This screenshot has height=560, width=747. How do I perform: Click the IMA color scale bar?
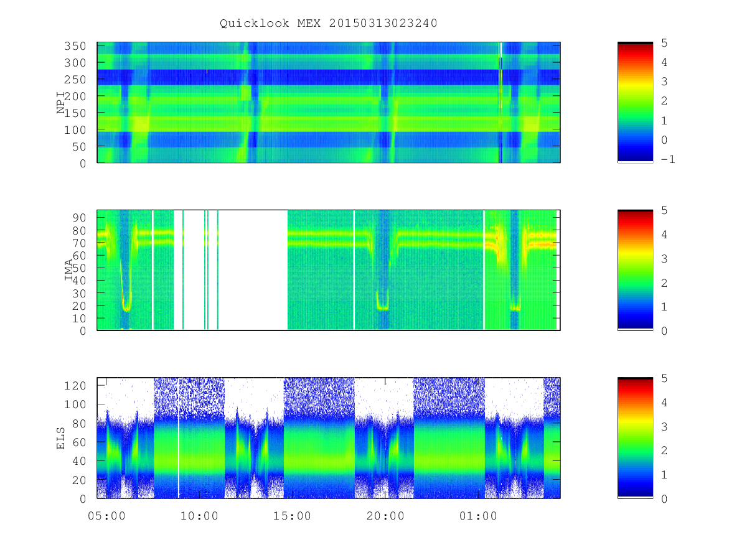pos(635,270)
